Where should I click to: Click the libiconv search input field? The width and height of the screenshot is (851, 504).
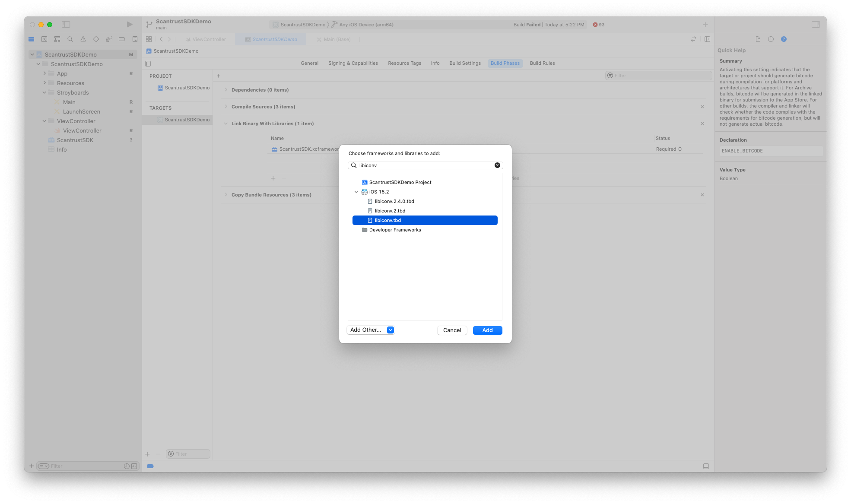[425, 165]
